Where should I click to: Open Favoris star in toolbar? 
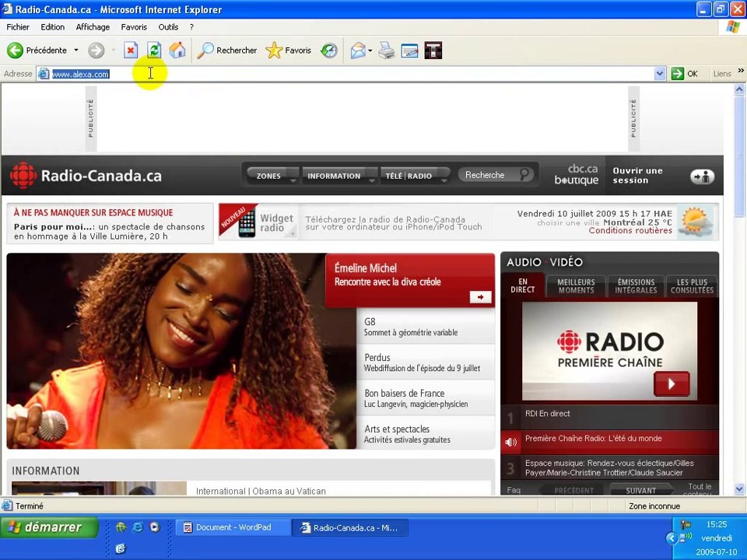[x=288, y=50]
